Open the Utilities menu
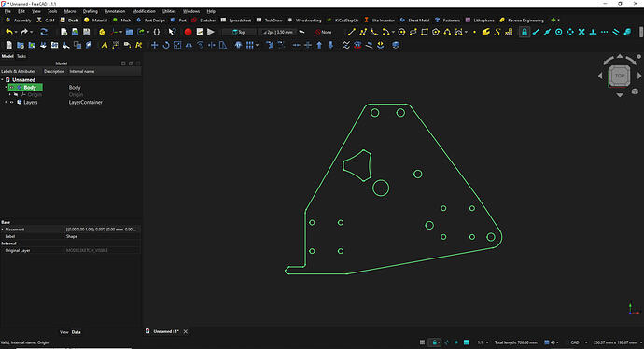 169,11
